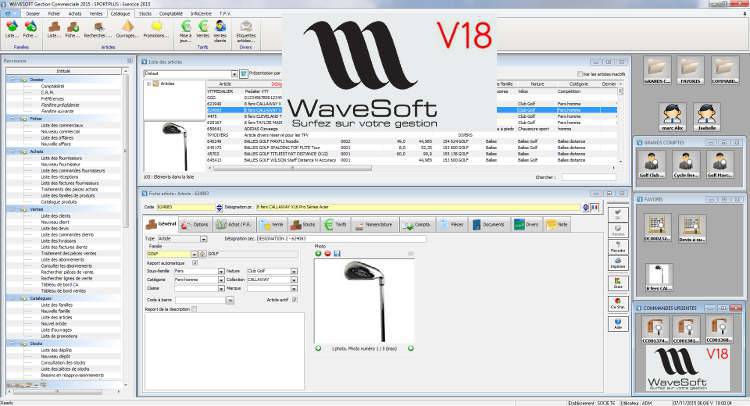This screenshot has width=750, height=406.
Task: Switch to the Options article tab
Action: [195, 224]
